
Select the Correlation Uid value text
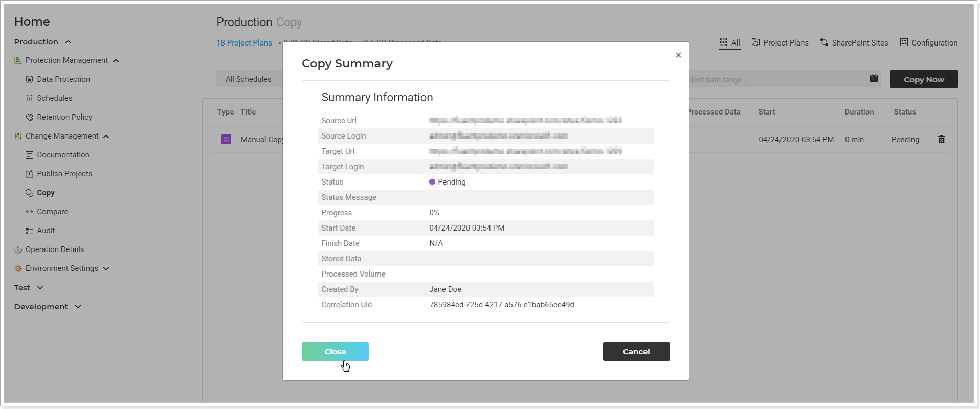point(502,305)
